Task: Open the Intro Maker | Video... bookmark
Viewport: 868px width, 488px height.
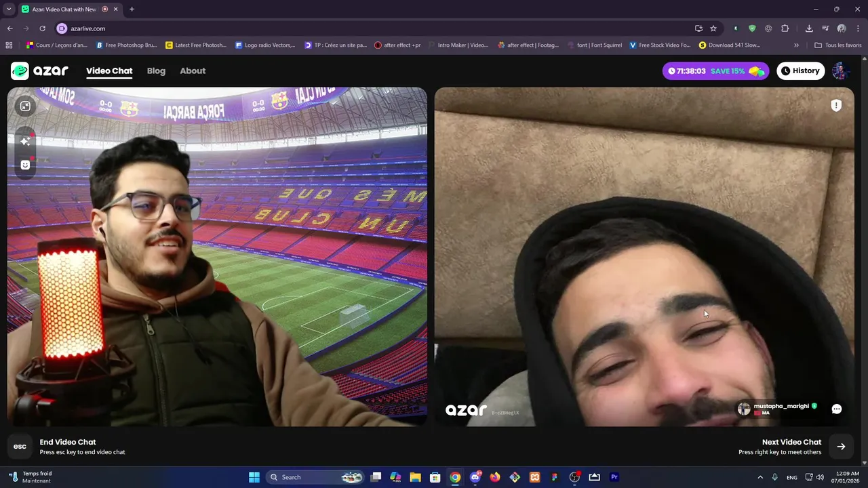Action: 457,45
